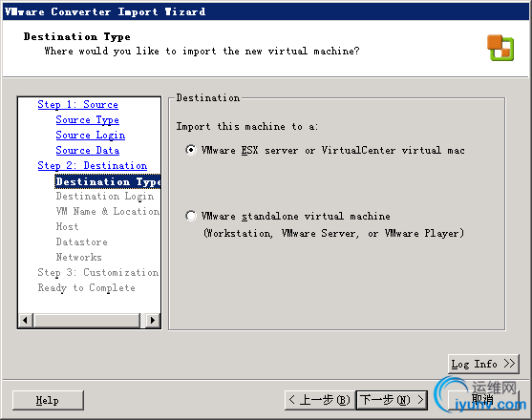The image size is (532, 420).
Task: Click VM Name & Location step
Action: coord(107,211)
